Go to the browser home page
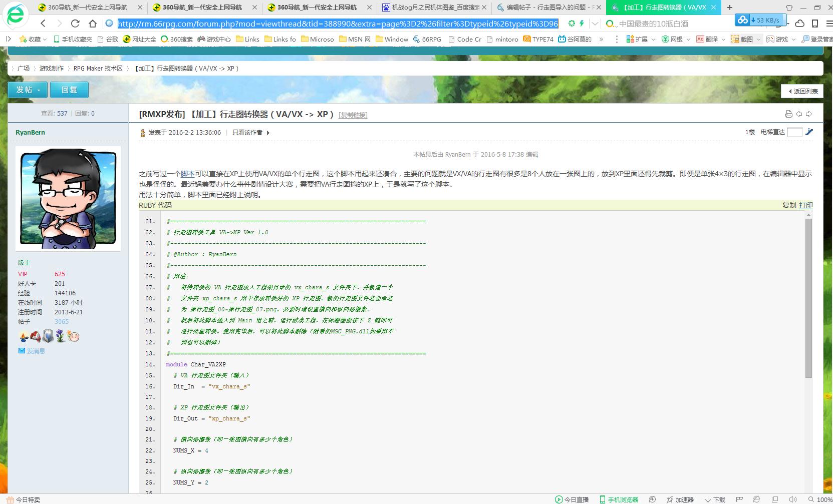 tap(92, 24)
